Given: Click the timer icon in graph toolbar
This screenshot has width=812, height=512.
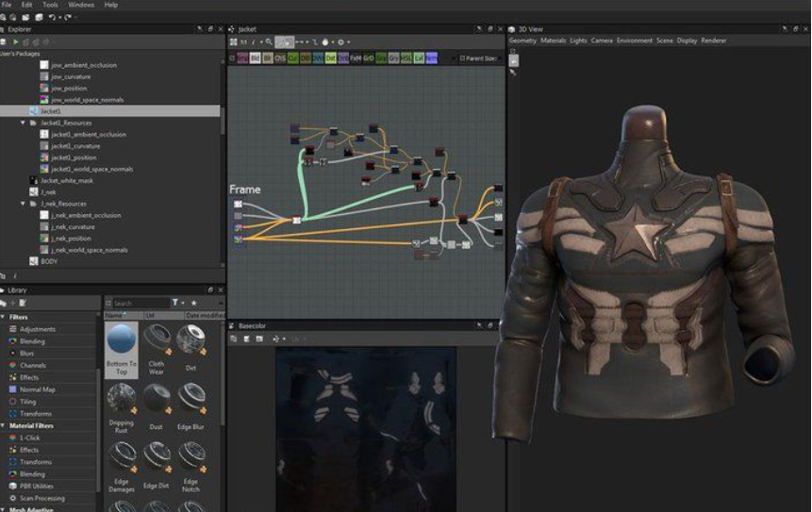Looking at the screenshot, I should [x=325, y=41].
